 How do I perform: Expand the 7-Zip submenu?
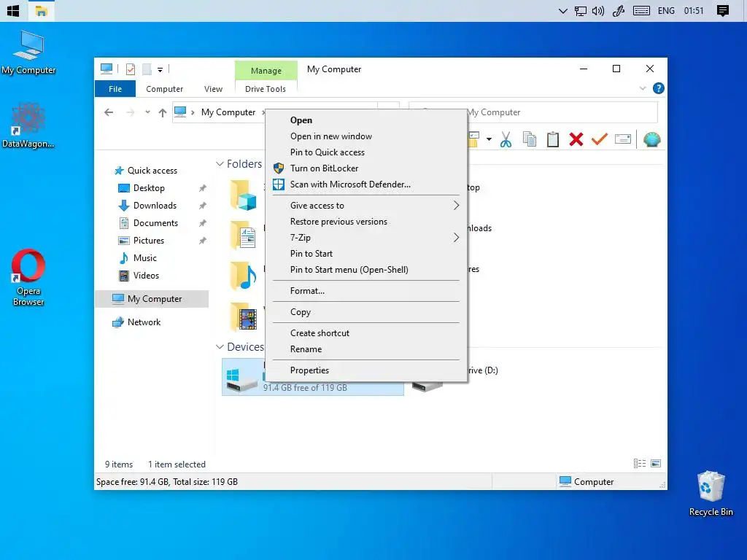(366, 238)
